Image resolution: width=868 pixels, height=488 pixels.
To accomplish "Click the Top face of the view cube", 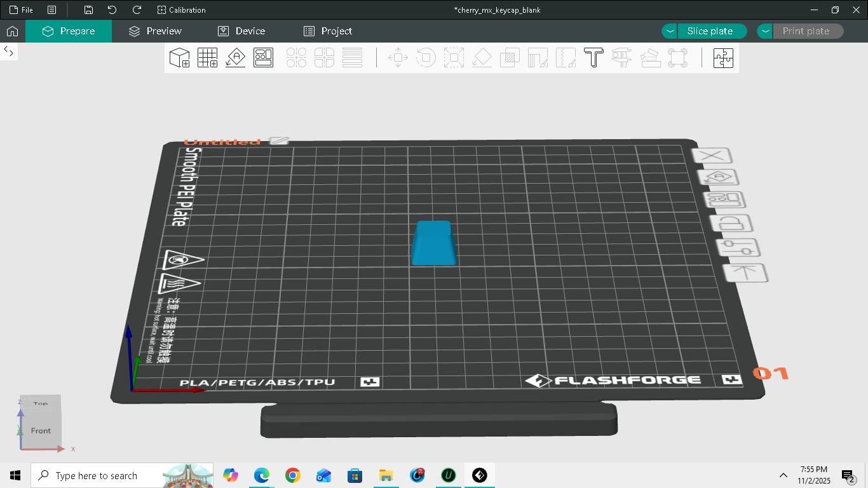I will (x=41, y=403).
